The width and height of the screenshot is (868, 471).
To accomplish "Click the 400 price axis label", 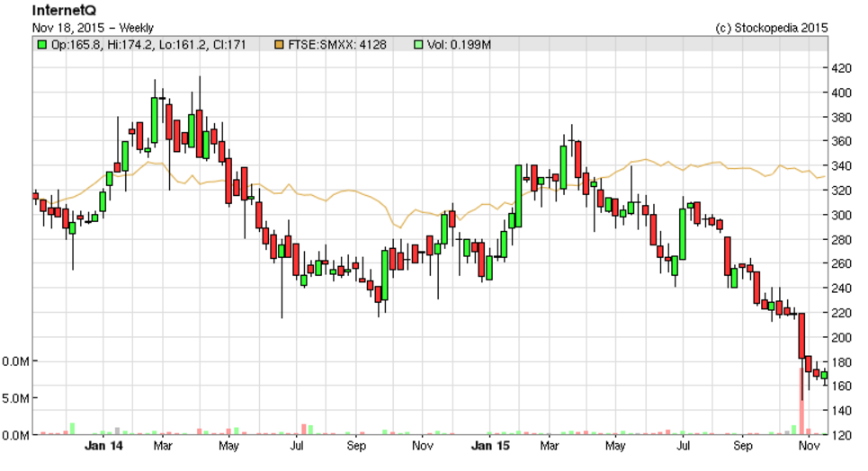I will [x=841, y=93].
